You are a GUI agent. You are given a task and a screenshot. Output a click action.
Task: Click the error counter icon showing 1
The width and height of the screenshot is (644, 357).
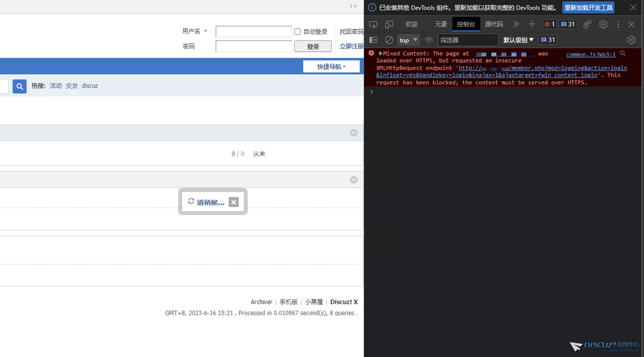549,24
